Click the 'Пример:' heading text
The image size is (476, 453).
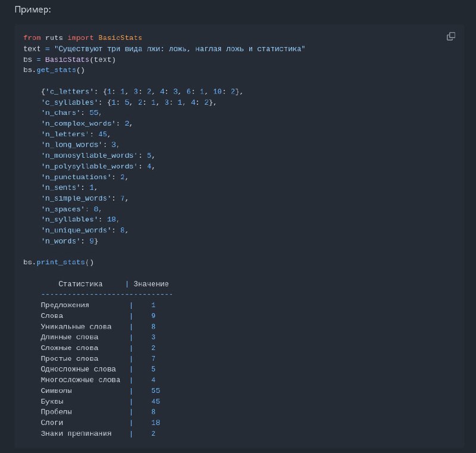(33, 10)
